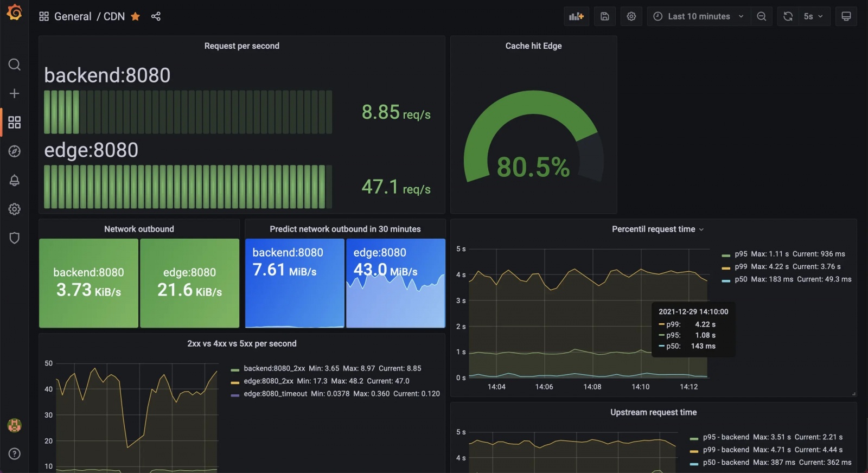Click the Create plus icon in sidebar
The height and width of the screenshot is (473, 868).
pos(15,93)
